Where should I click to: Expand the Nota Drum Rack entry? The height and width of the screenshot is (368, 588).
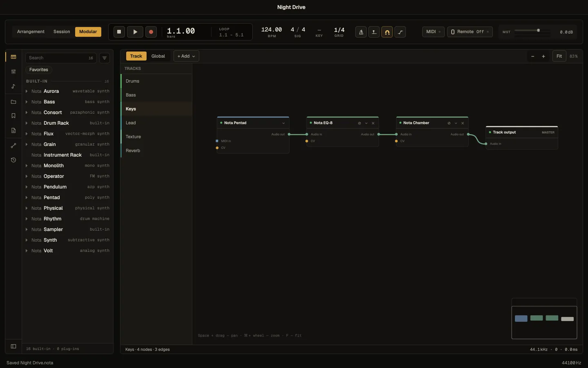pos(27,123)
